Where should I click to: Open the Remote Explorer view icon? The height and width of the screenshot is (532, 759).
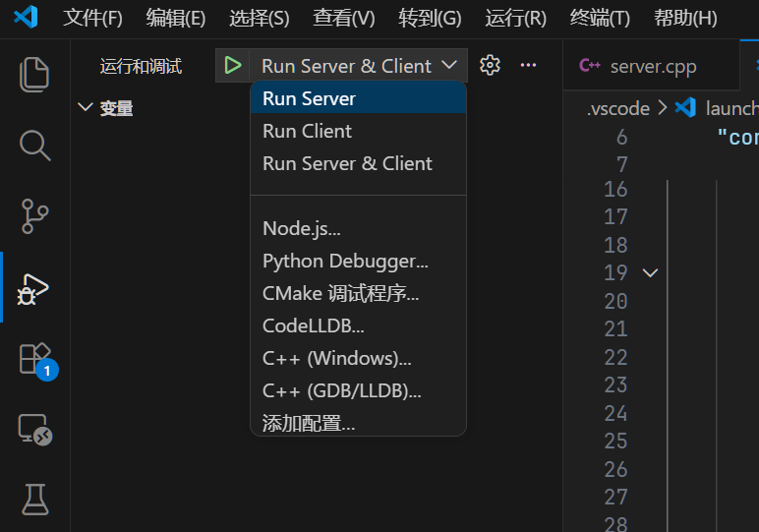tap(35, 430)
